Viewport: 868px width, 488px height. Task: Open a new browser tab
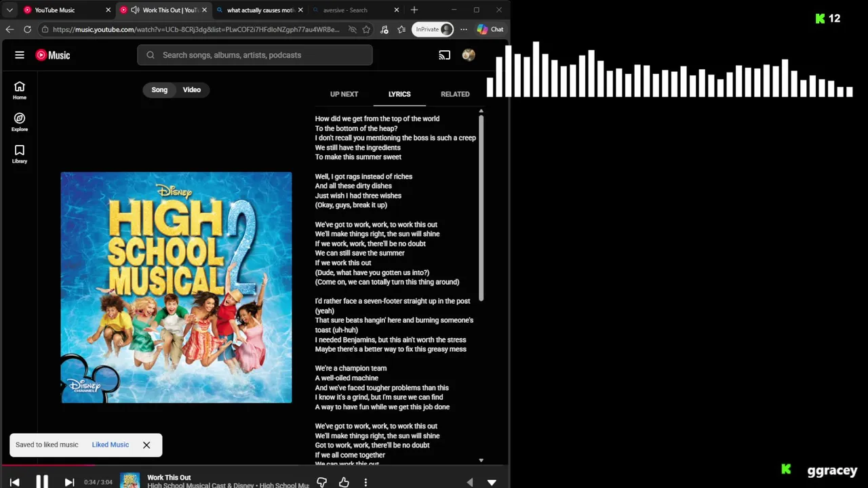click(x=414, y=10)
